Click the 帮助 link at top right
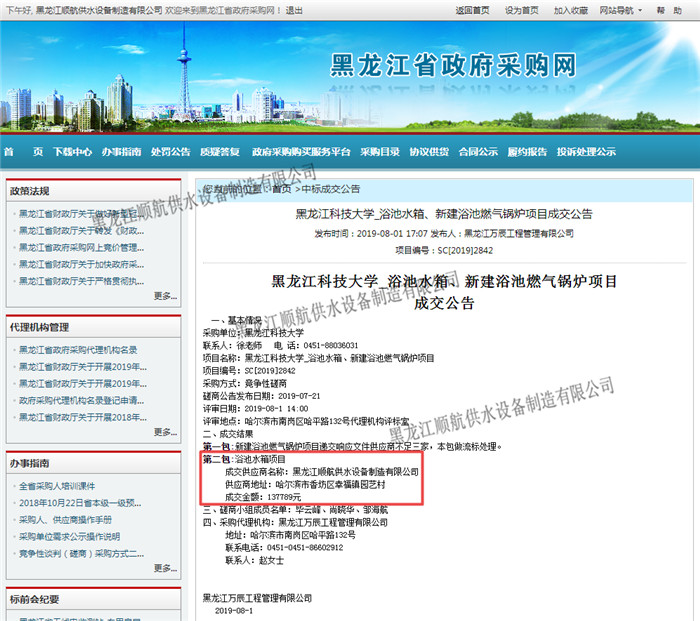The height and width of the screenshot is (621, 700). [677, 10]
